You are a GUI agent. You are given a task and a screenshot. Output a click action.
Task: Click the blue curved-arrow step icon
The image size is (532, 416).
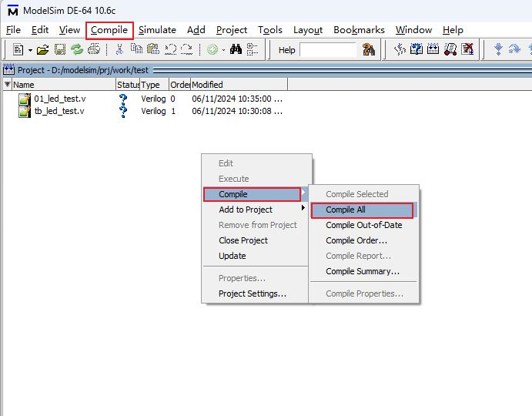pos(515,49)
